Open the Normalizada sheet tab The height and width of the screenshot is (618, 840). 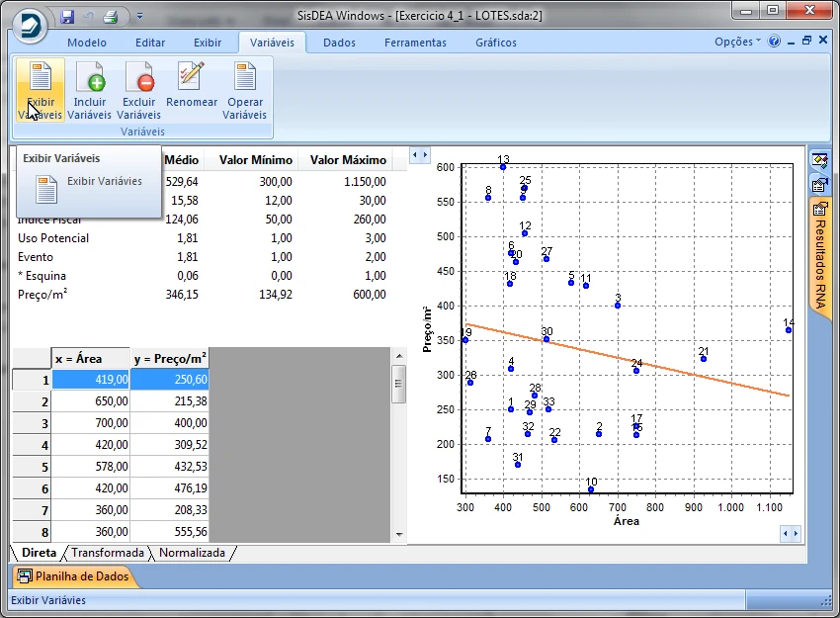[192, 553]
